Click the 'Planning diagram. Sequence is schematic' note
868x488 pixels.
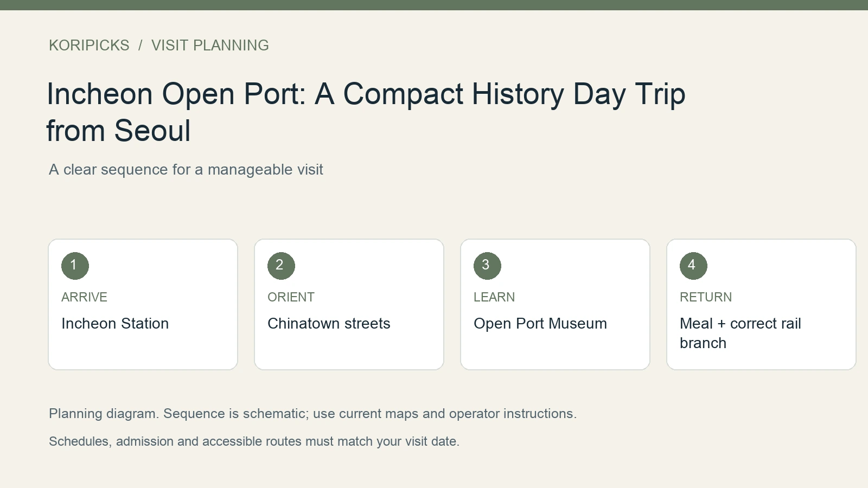(312, 414)
